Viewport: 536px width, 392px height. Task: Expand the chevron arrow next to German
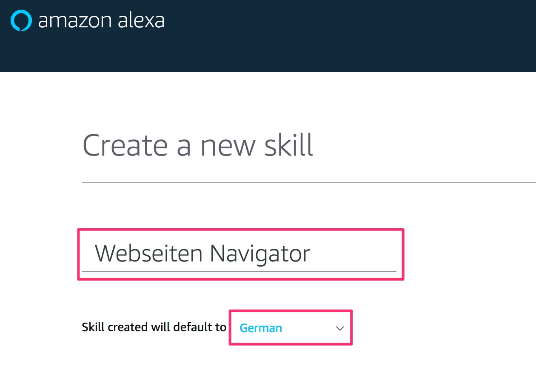pos(339,328)
